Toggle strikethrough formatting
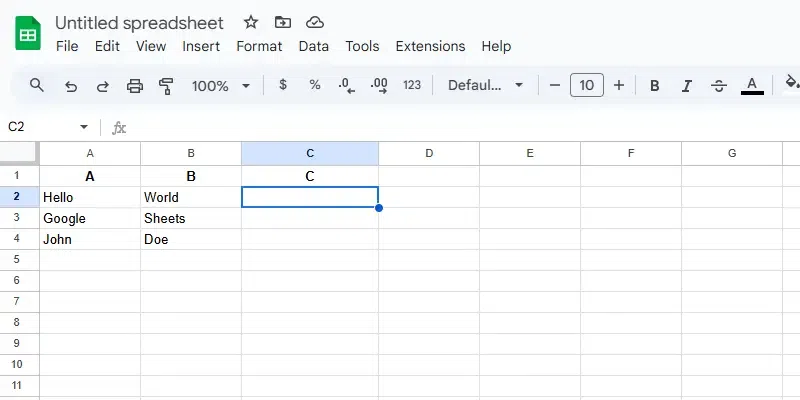 click(719, 86)
